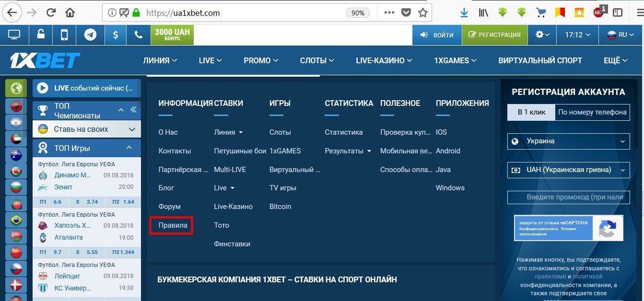The image size is (644, 301).
Task: Switch to 'По номеру телефона' tab
Action: (592, 112)
